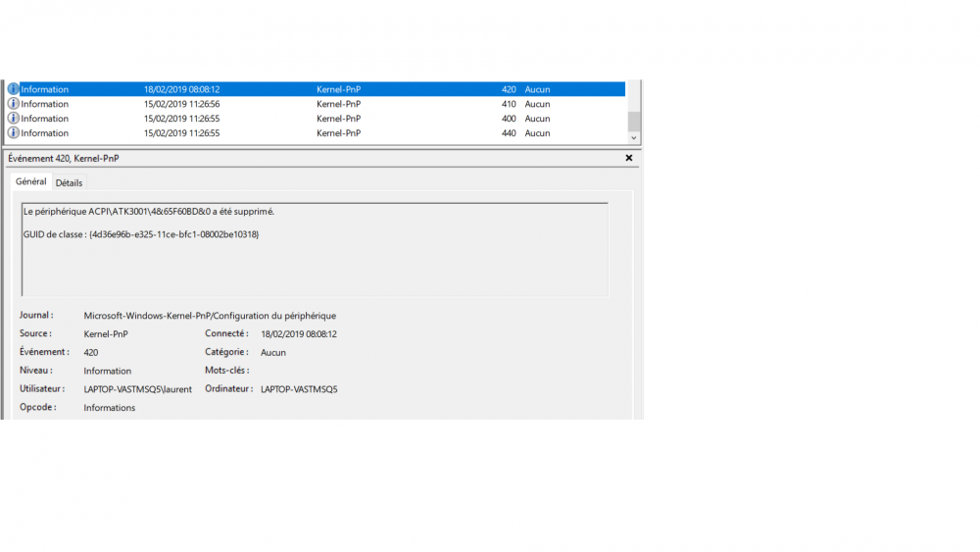Click the Connecté date 18/02/2019 08:08:12
This screenshot has height=552, width=980.
tap(299, 333)
